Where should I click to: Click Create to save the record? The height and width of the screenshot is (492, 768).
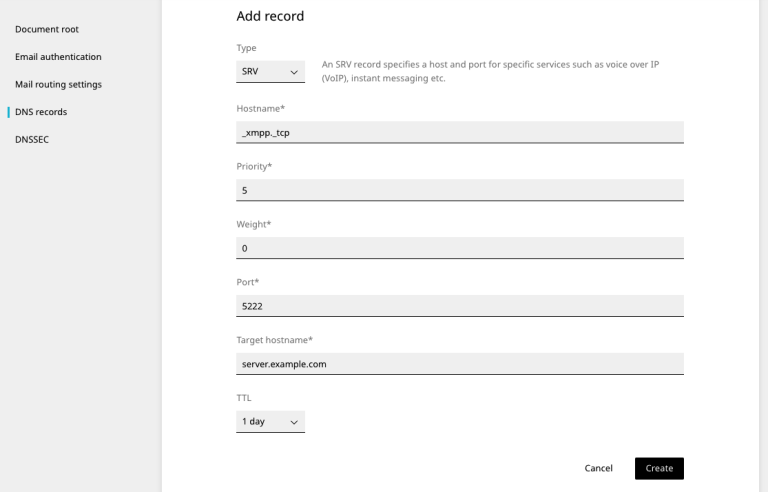pos(659,468)
